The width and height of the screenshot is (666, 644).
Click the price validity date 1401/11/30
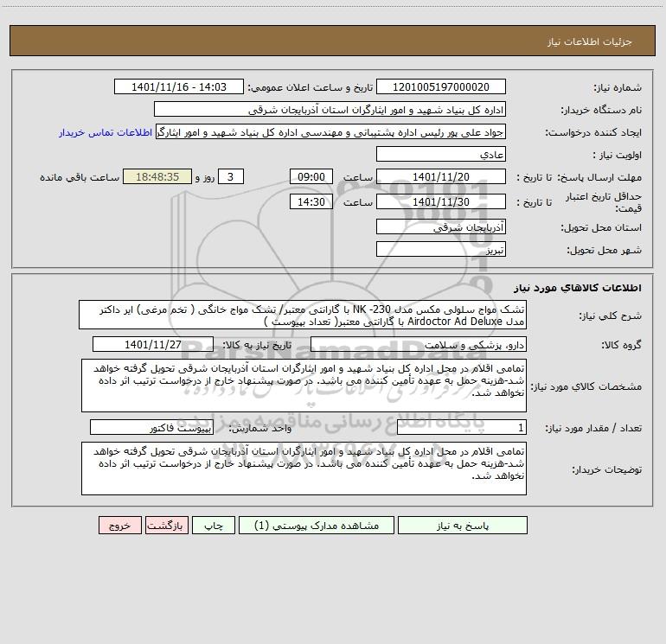click(441, 201)
